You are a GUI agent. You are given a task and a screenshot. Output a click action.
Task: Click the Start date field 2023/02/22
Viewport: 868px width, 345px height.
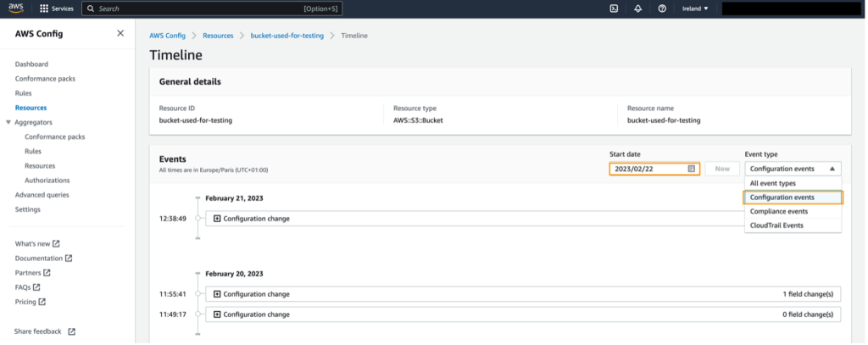tap(655, 169)
